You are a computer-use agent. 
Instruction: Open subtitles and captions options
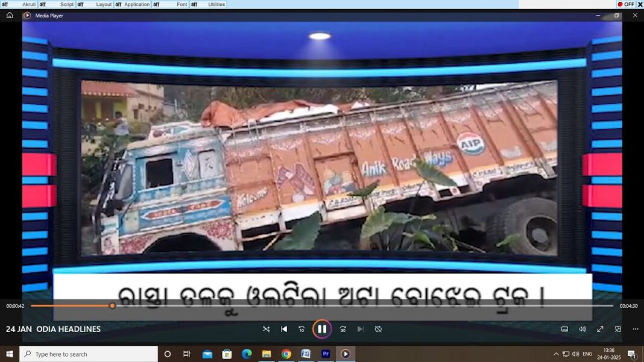(x=564, y=329)
